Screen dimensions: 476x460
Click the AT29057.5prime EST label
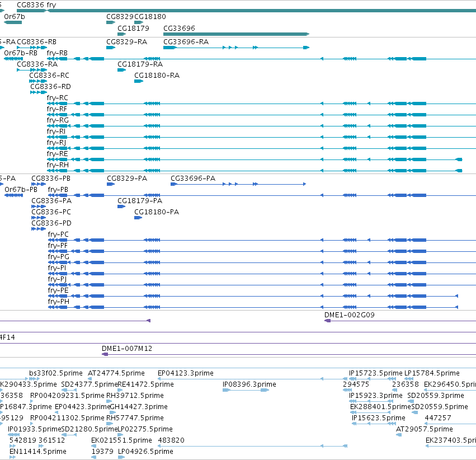(x=425, y=430)
